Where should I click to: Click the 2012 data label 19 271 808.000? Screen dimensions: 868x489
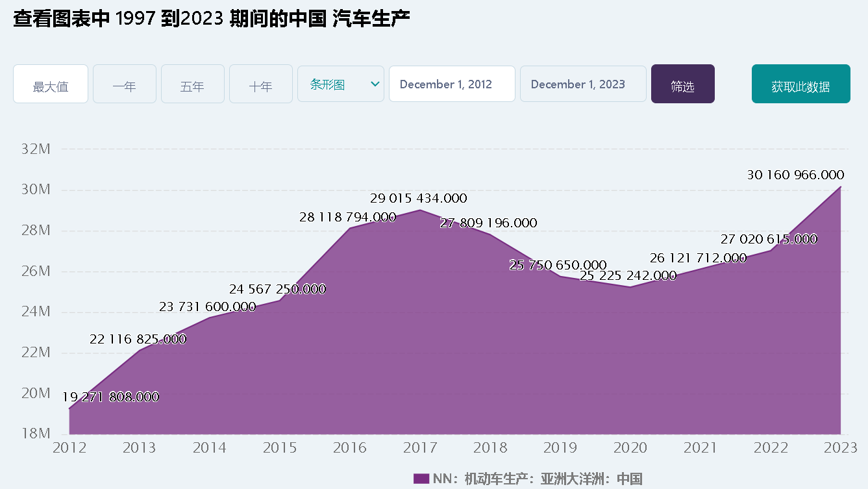[111, 397]
